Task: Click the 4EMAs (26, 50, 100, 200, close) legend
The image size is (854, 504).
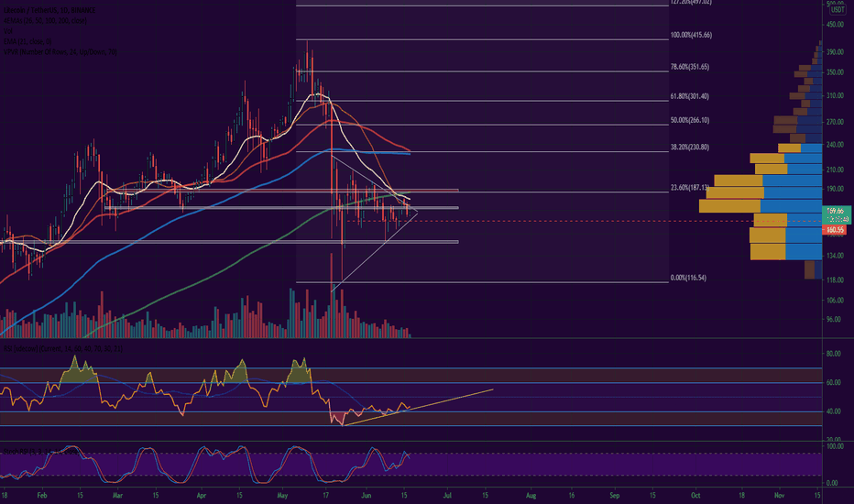Action: coord(45,21)
